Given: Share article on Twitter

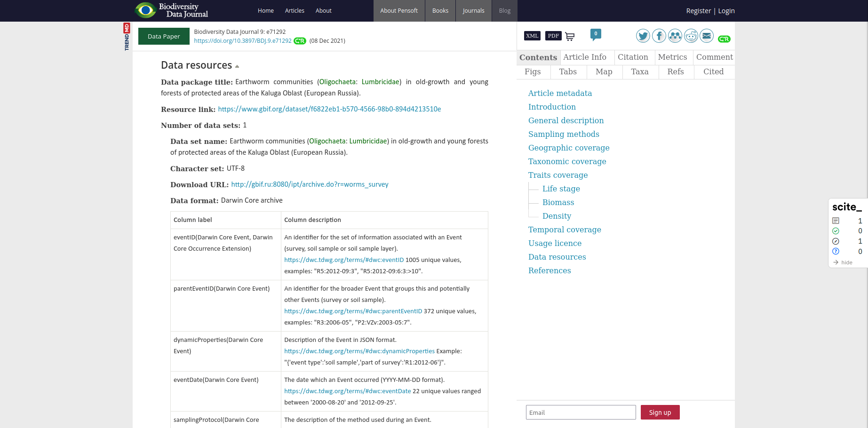Looking at the screenshot, I should coord(643,36).
